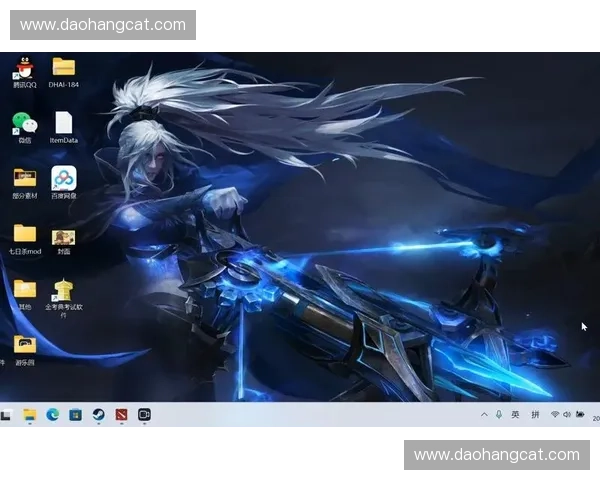Viewport: 600px width, 480px height.
Task: Select the 部分素材 folder icon
Action: tap(25, 183)
